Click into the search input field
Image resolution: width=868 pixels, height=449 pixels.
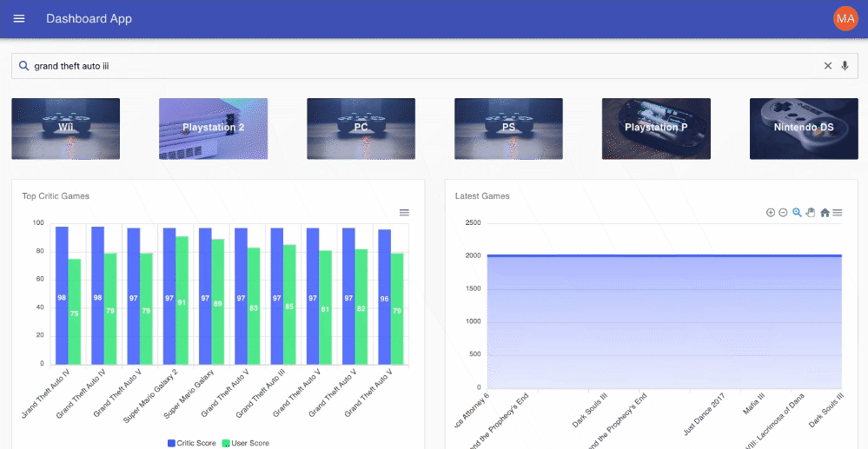click(427, 66)
